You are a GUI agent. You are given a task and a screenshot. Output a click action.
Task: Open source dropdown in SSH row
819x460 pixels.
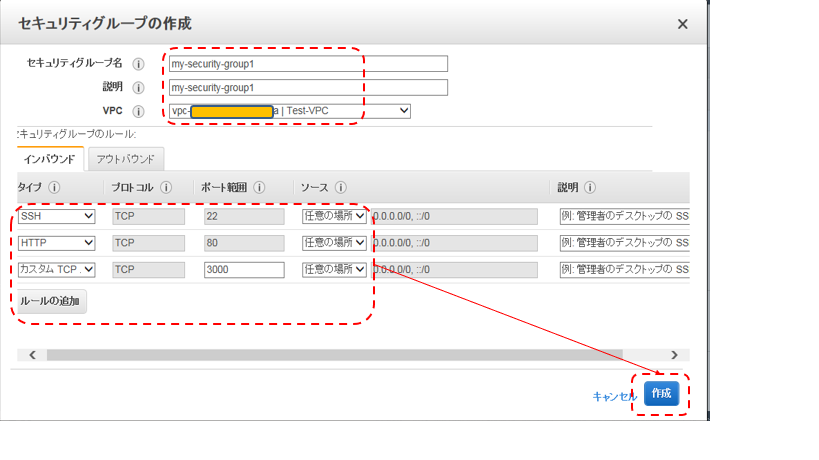pyautogui.click(x=334, y=216)
